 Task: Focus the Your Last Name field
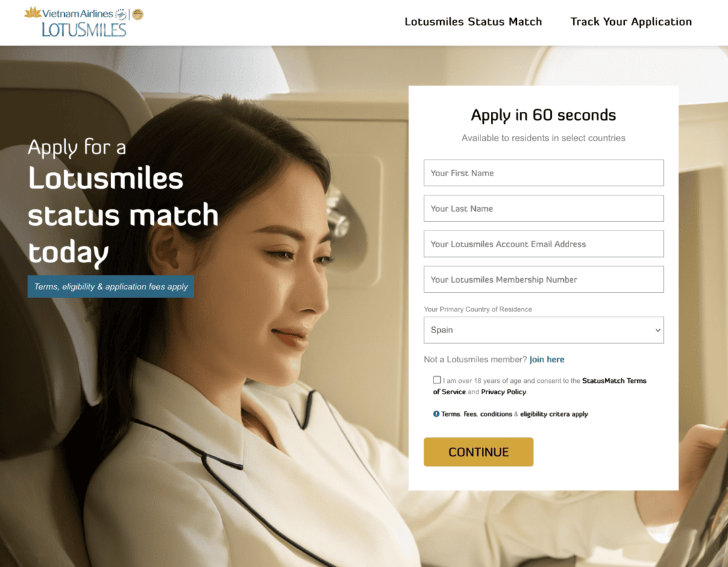point(543,208)
